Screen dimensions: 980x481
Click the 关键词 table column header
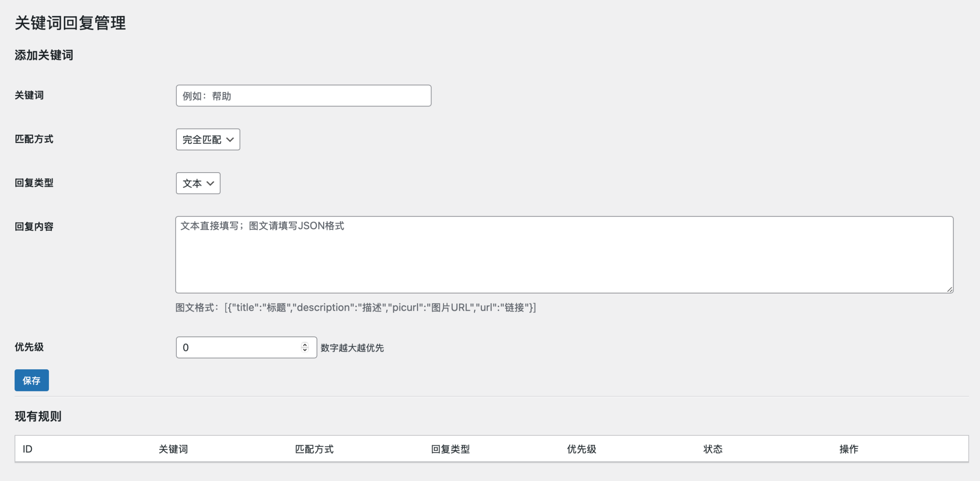pyautogui.click(x=173, y=449)
